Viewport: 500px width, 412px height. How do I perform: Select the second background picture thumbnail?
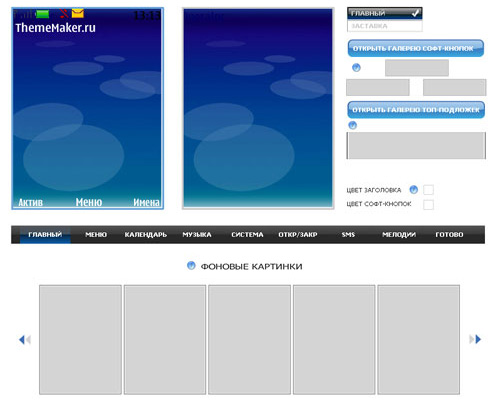[165, 340]
